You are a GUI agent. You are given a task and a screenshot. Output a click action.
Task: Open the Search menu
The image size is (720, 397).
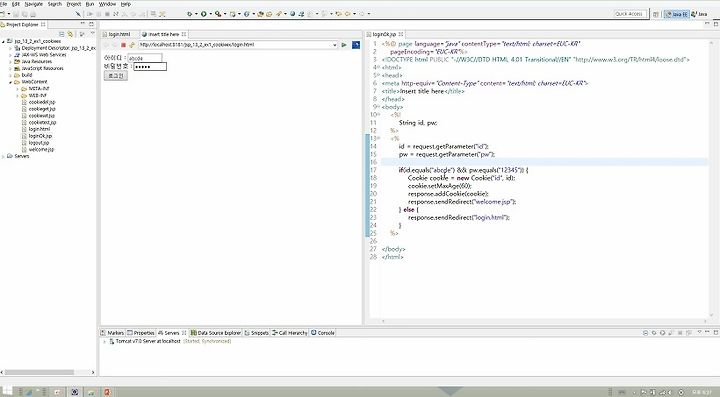pos(55,4)
